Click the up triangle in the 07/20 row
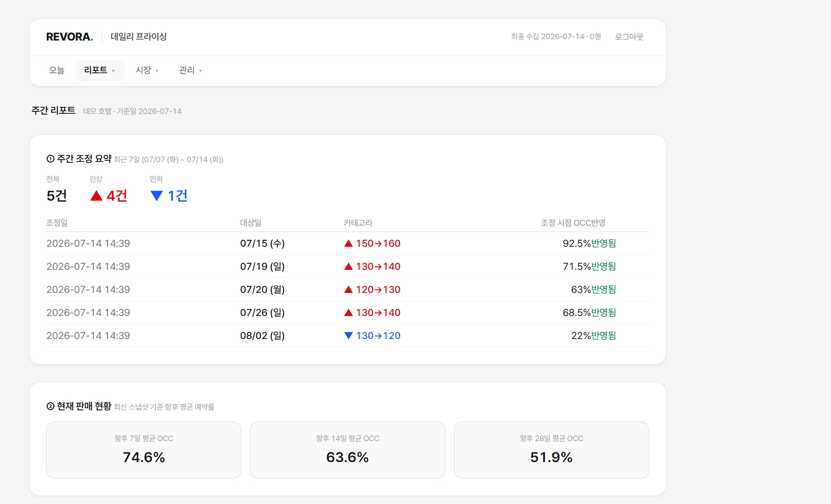The image size is (831, 504). (348, 289)
